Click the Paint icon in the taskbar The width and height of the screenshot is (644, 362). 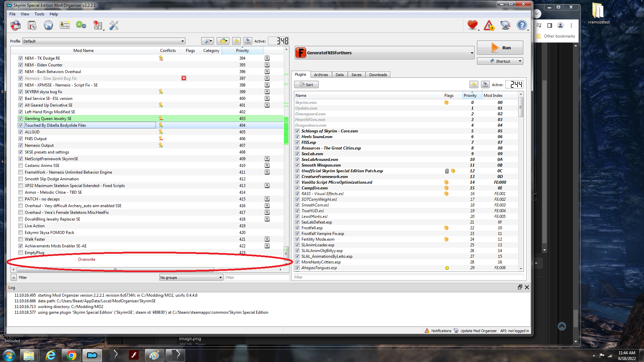click(x=154, y=355)
